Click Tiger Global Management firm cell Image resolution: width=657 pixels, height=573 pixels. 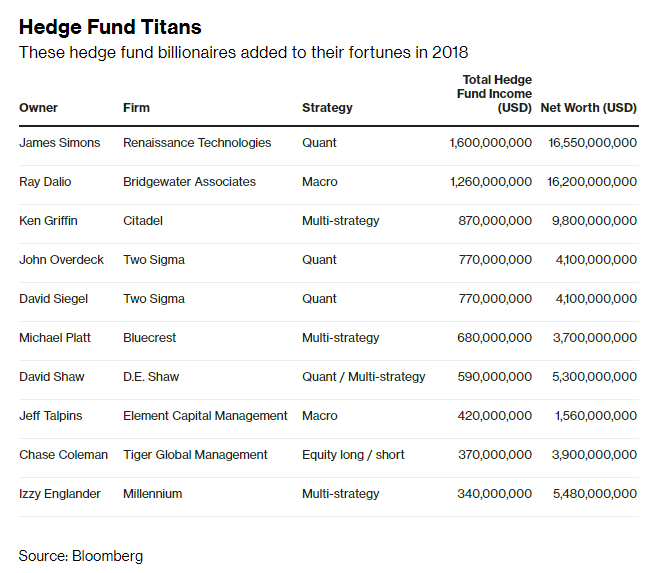[x=195, y=455]
